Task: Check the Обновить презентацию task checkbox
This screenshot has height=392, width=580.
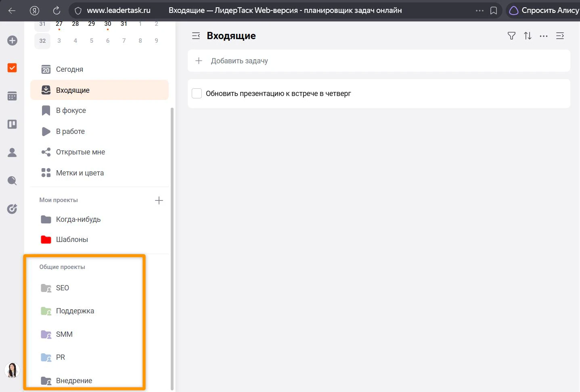Action: [197, 94]
